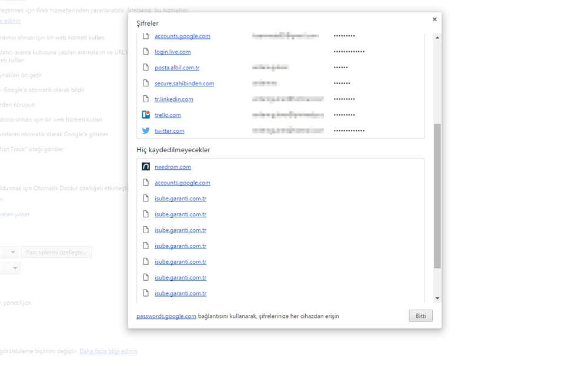Screen dimensions: 588x366
Task: Click the scrollbar up arrow in the dialog
Action: click(437, 38)
